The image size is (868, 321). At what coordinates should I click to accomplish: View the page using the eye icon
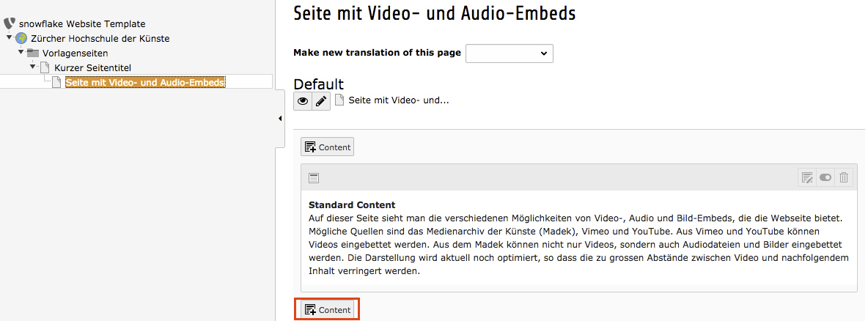pyautogui.click(x=303, y=101)
